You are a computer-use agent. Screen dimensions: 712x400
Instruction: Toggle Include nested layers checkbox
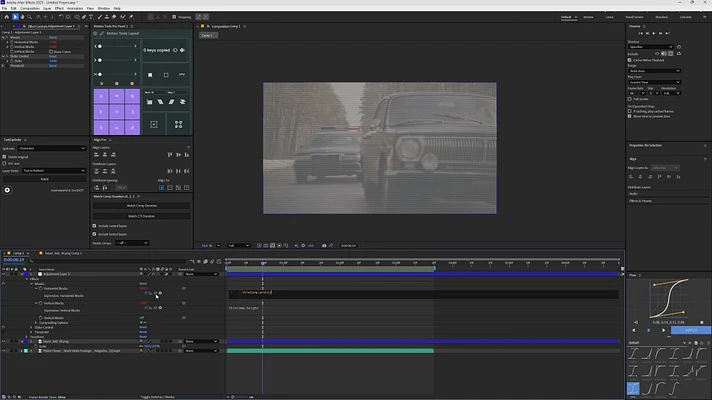pos(94,226)
